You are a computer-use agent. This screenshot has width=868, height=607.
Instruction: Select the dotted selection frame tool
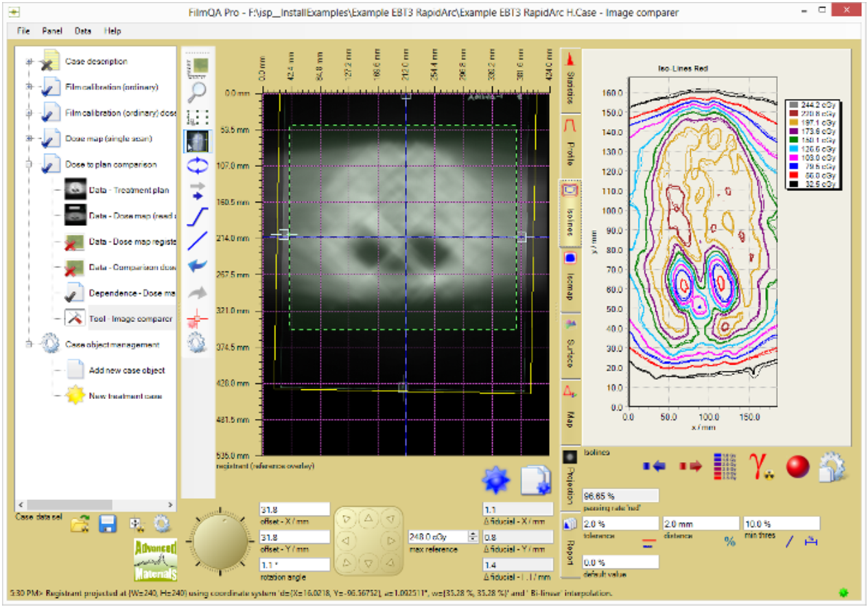point(197,117)
